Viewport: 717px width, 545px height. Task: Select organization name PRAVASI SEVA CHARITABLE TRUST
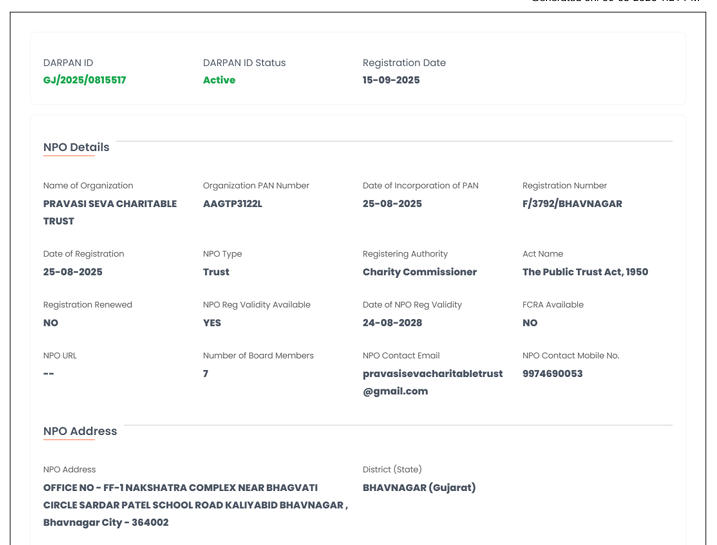[110, 212]
